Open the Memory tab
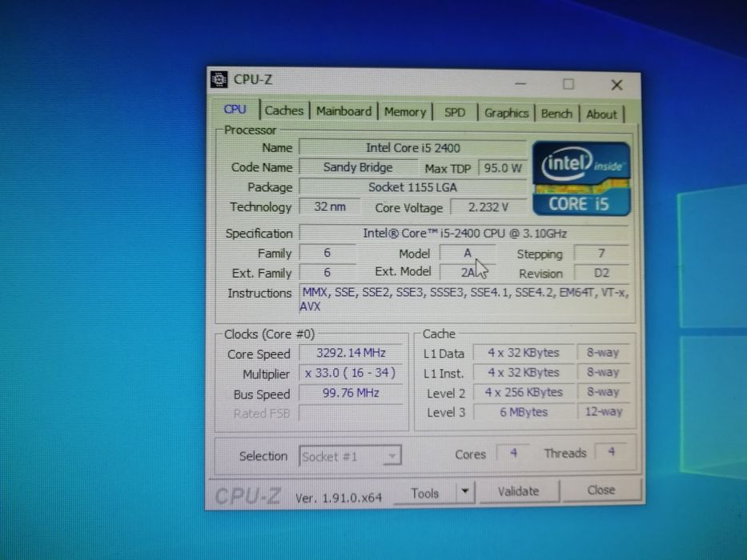 (x=405, y=112)
